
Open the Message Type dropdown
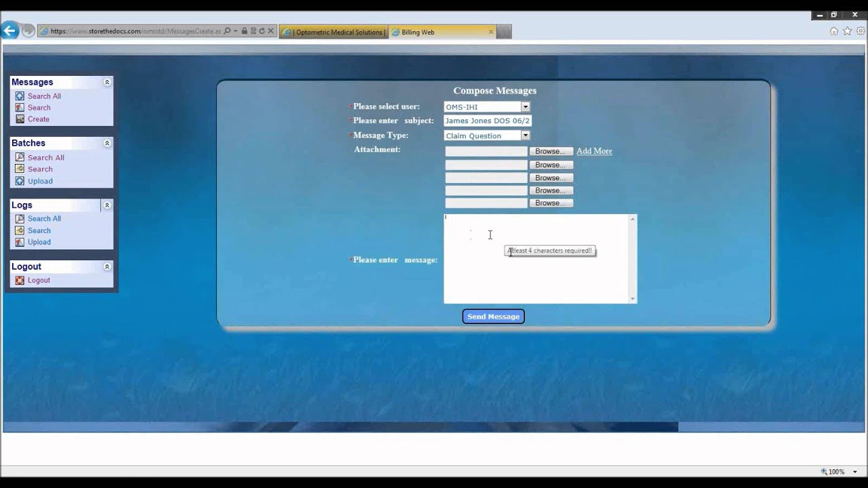[x=525, y=136]
